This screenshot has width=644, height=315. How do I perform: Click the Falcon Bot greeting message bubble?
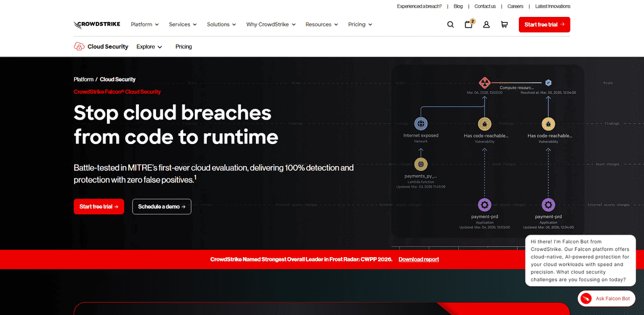click(x=580, y=260)
